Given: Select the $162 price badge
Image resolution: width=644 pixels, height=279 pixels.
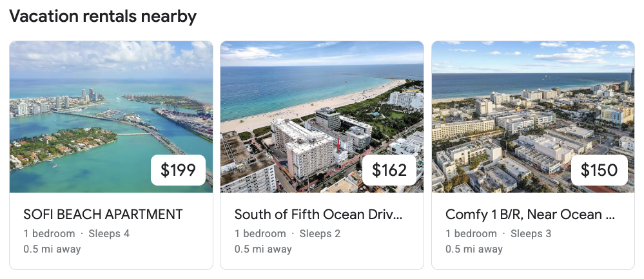Looking at the screenshot, I should tap(389, 170).
